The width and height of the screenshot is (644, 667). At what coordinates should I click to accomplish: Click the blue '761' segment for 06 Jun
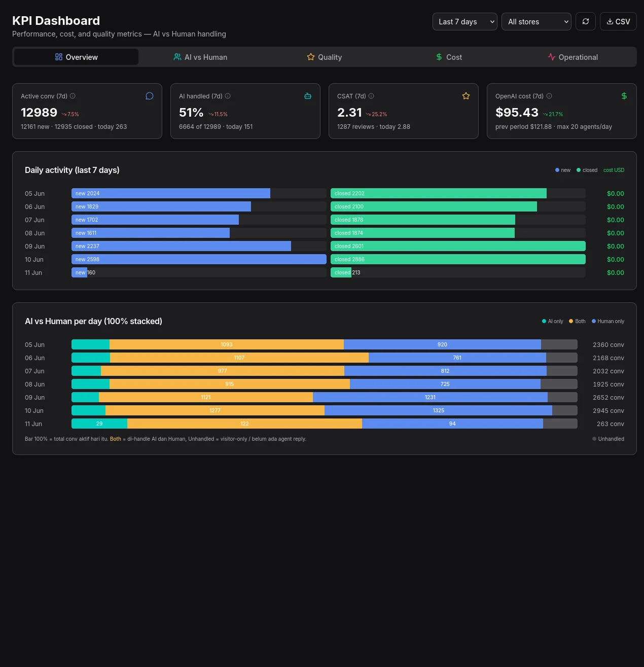tap(457, 358)
